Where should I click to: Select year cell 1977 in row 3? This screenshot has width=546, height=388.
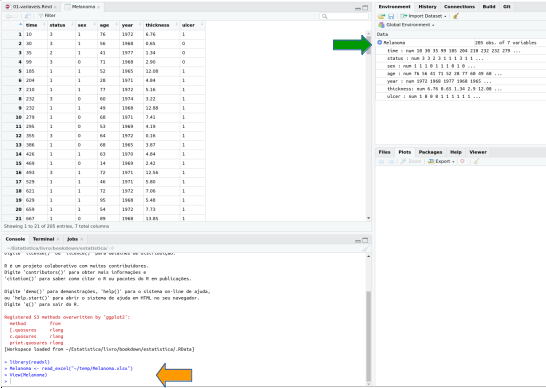[x=132, y=53]
